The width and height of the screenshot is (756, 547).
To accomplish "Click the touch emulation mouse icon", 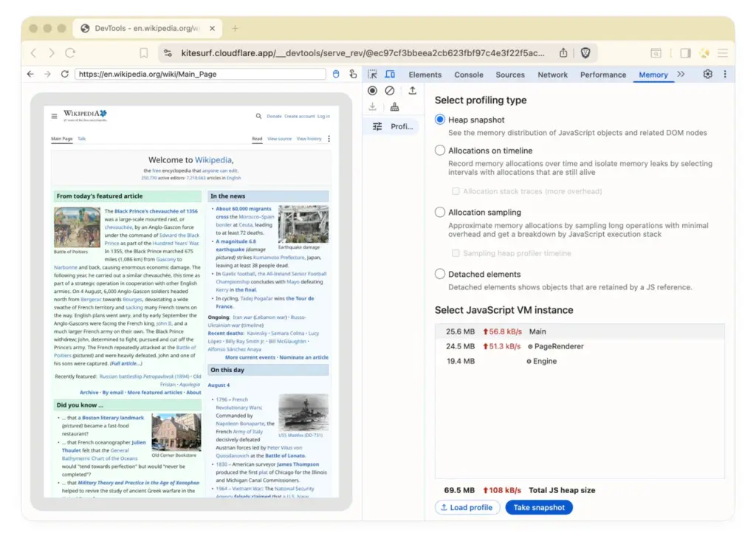I will [x=336, y=74].
